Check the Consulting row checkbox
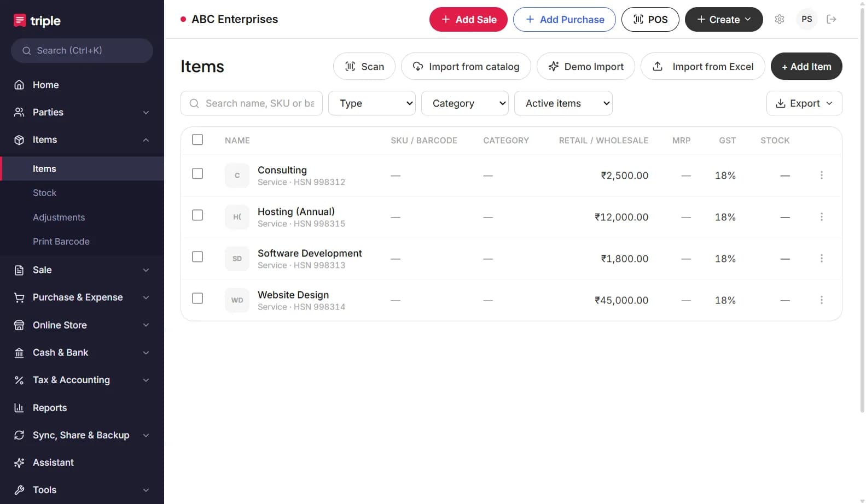 [x=197, y=173]
